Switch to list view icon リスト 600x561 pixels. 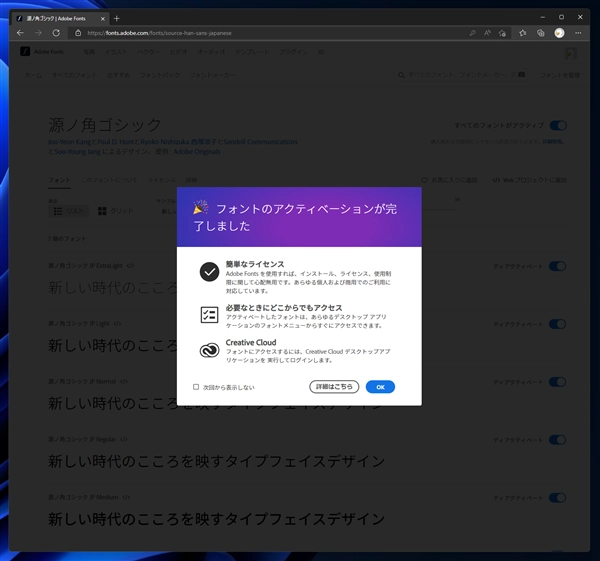pos(68,211)
